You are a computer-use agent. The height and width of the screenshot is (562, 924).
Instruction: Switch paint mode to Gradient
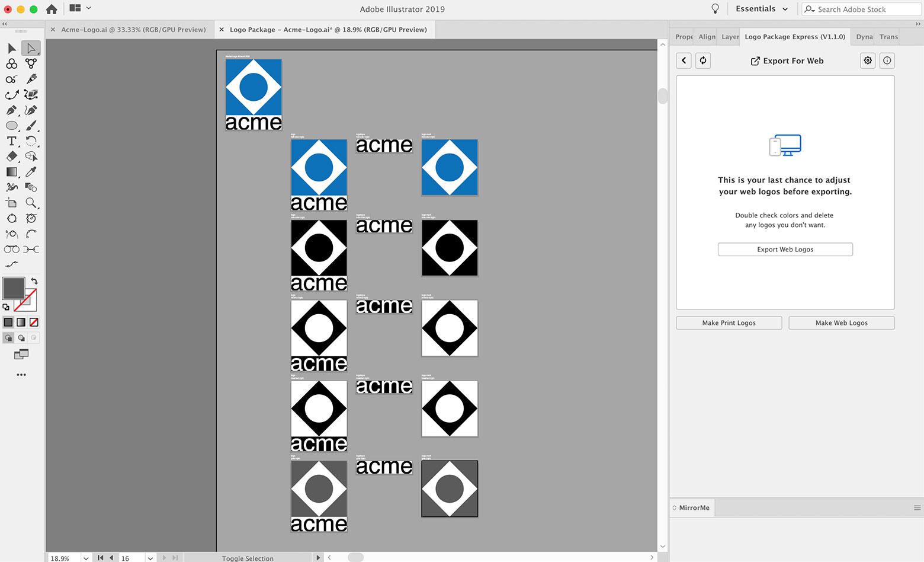pyautogui.click(x=21, y=322)
